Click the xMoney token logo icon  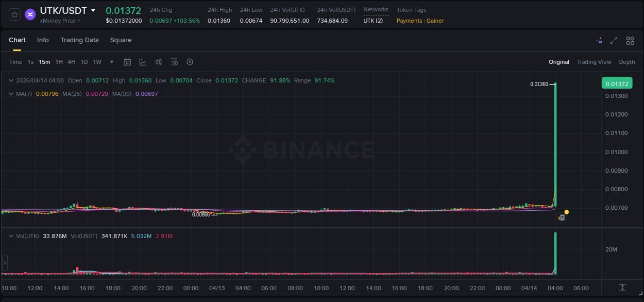pos(30,14)
